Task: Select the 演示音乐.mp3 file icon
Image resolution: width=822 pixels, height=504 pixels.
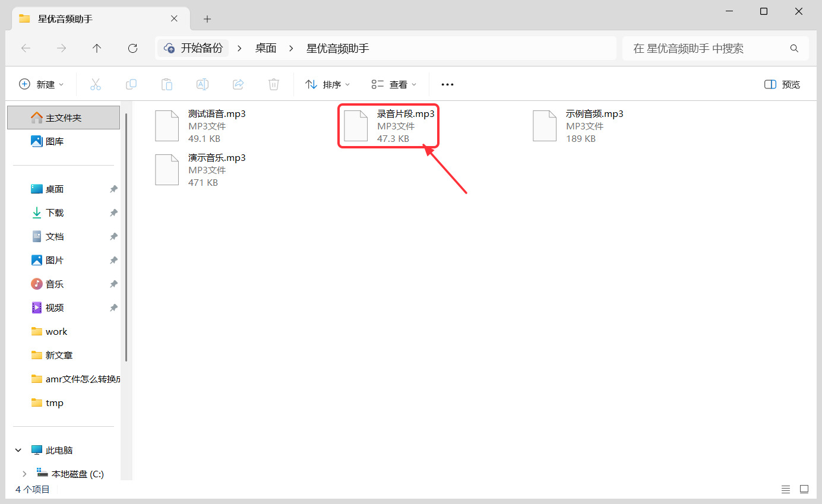Action: pyautogui.click(x=167, y=170)
